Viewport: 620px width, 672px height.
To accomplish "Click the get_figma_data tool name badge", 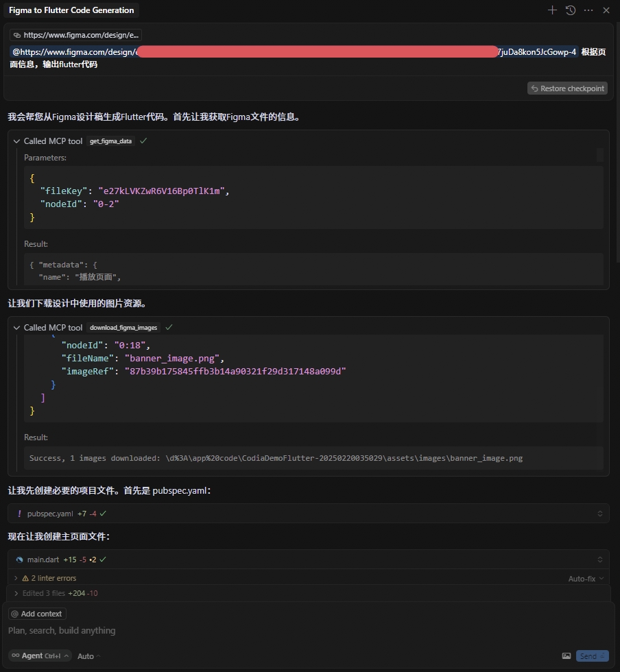I will click(x=110, y=141).
